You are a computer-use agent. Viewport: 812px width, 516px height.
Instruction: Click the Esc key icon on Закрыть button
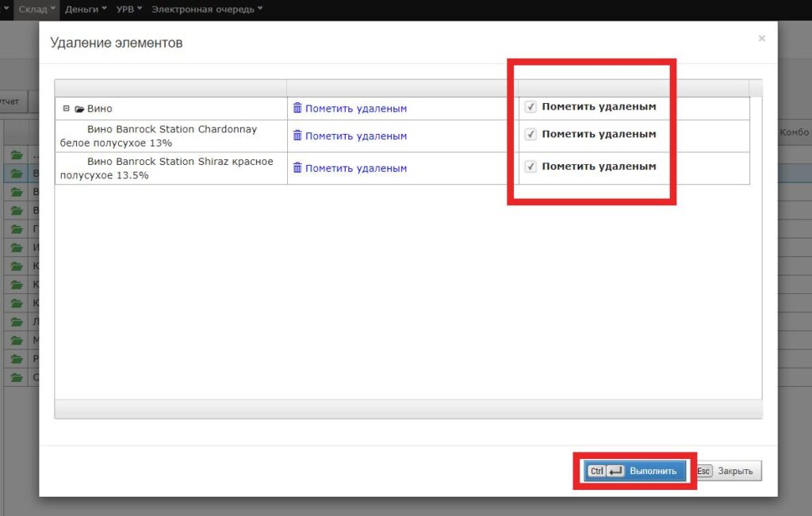[x=703, y=470]
